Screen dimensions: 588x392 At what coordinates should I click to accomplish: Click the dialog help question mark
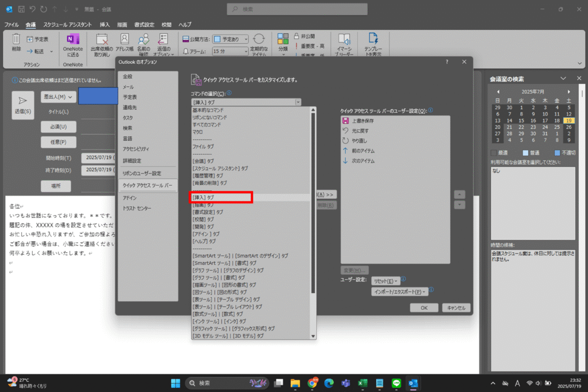click(x=447, y=62)
